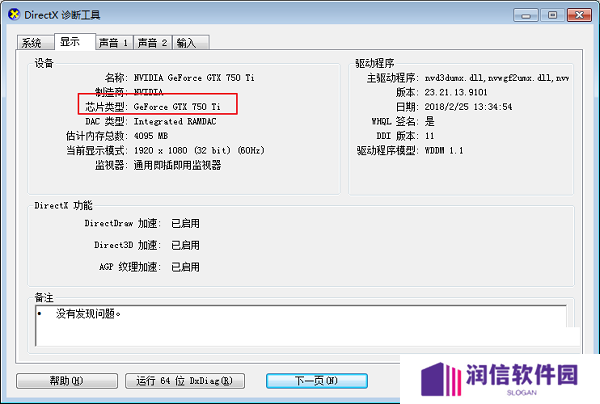Click device name NVIDIA GeForce GTX 750 Ti

pos(194,78)
